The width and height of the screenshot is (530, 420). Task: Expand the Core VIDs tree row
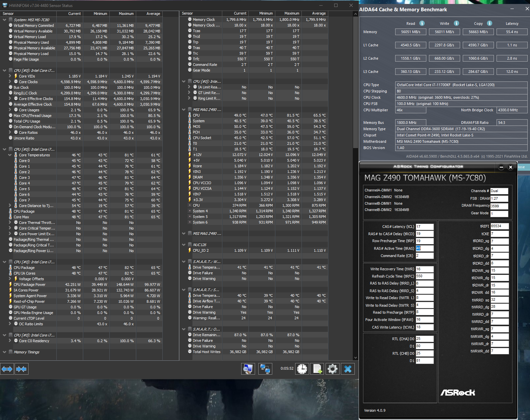pos(10,76)
